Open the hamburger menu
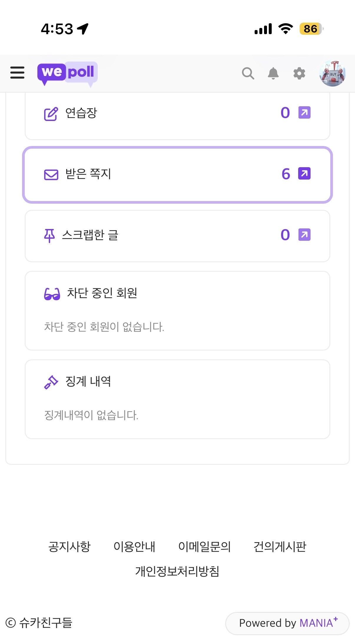 point(17,73)
